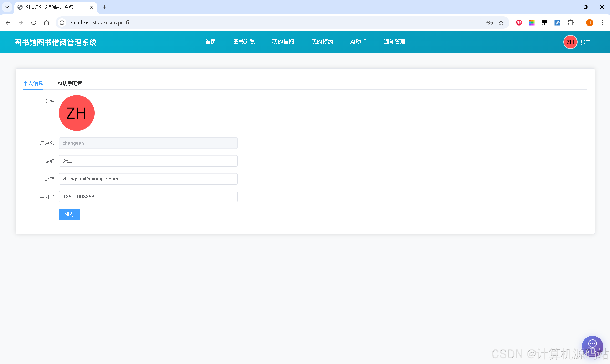
Task: Click the 邮箱 email input field
Action: pyautogui.click(x=148, y=179)
